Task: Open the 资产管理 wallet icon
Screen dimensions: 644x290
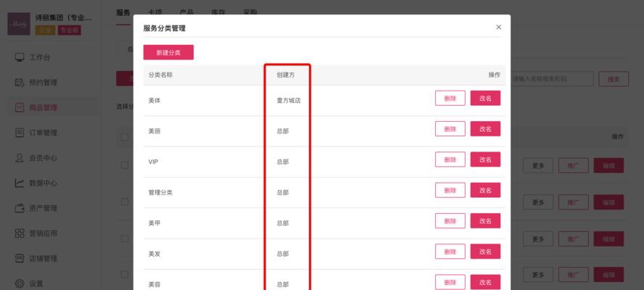Action: click(x=20, y=208)
